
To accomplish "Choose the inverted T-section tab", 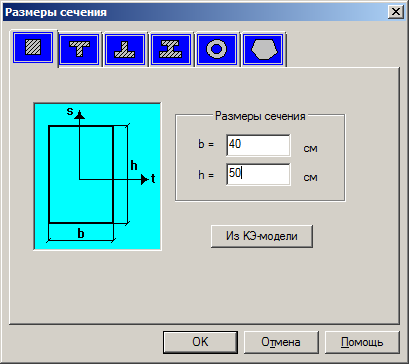I will pyautogui.click(x=125, y=49).
